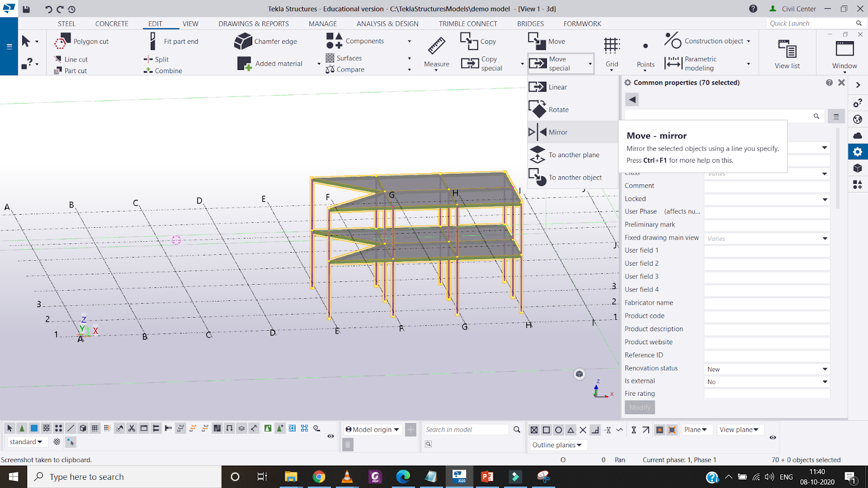Open the Chamfer edge tool
This screenshot has width=868, height=488.
pos(266,41)
